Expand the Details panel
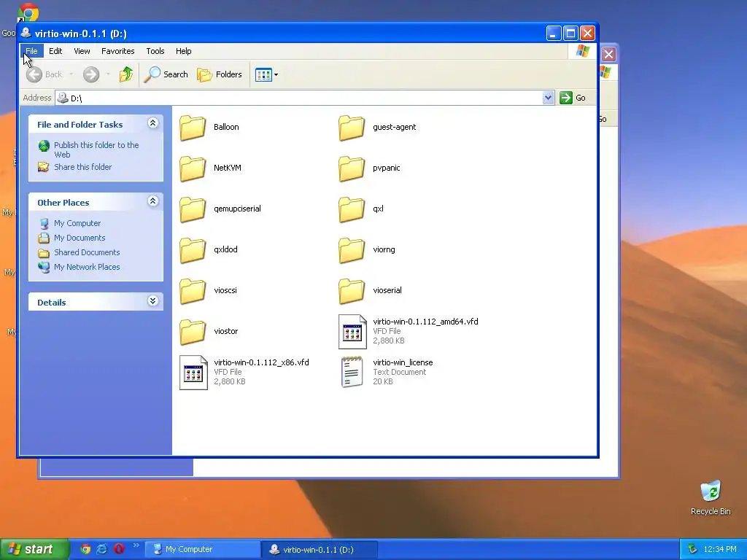747x560 pixels. pos(153,301)
